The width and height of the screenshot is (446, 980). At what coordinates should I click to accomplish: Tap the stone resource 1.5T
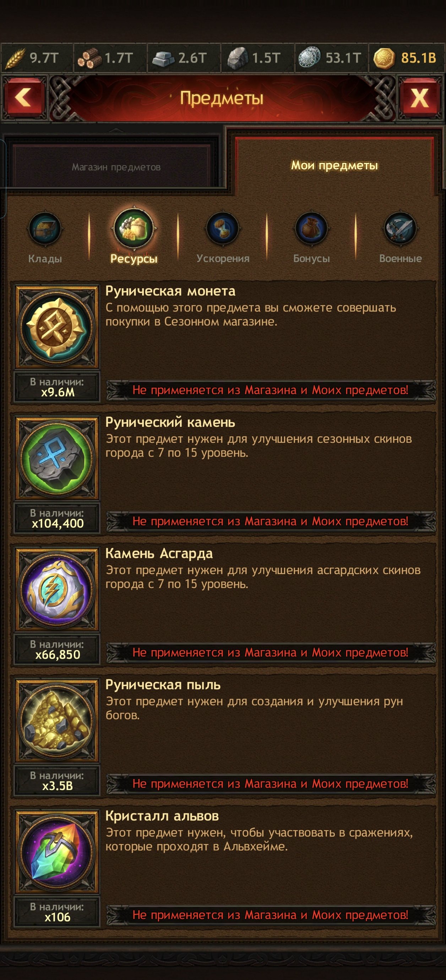coord(258,58)
